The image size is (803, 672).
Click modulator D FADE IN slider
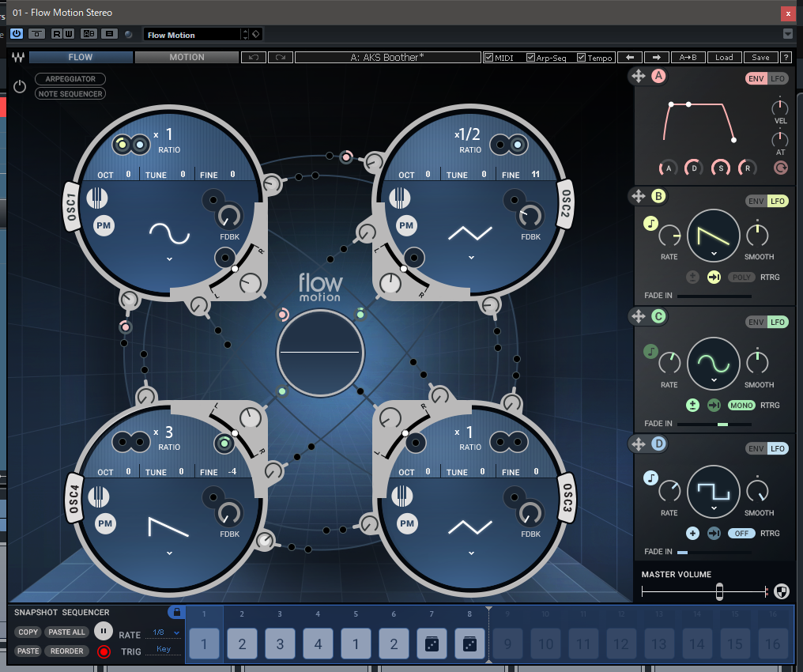click(714, 552)
